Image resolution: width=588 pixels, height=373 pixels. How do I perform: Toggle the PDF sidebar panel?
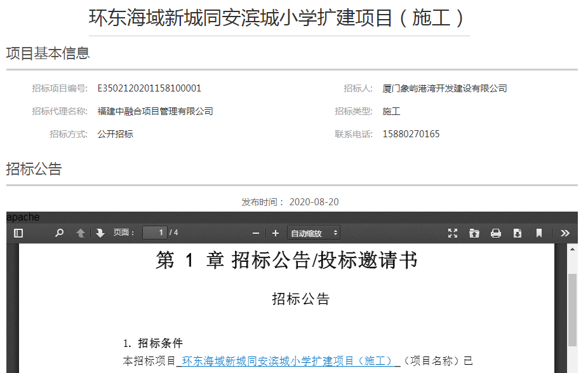pyautogui.click(x=18, y=233)
